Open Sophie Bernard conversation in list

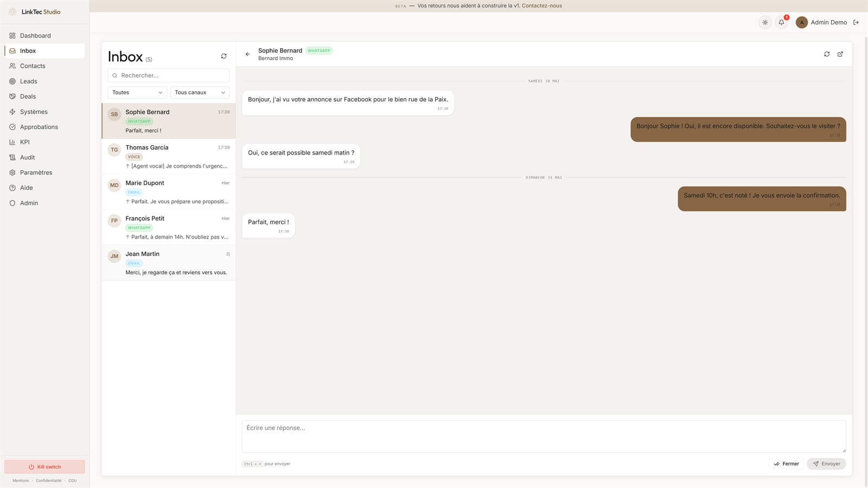(x=169, y=121)
